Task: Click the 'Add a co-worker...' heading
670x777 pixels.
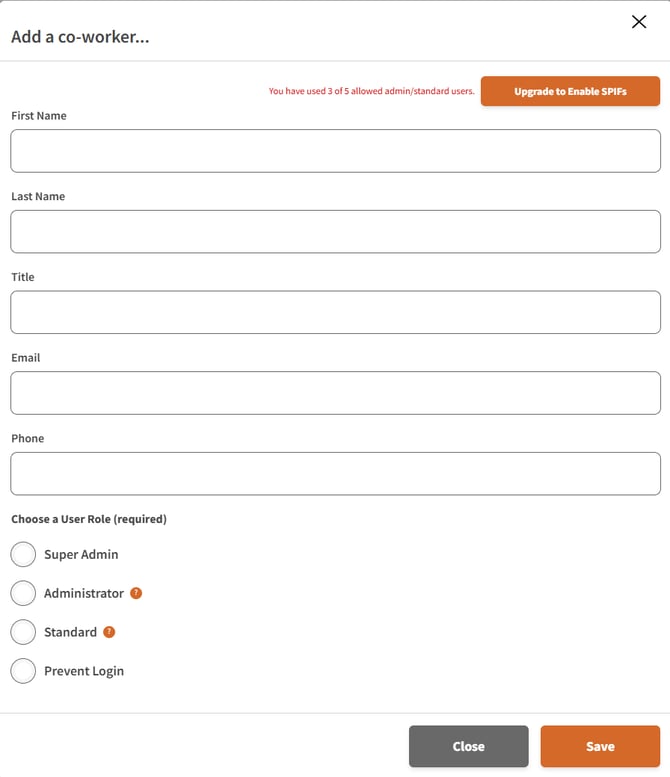Action: pos(80,37)
